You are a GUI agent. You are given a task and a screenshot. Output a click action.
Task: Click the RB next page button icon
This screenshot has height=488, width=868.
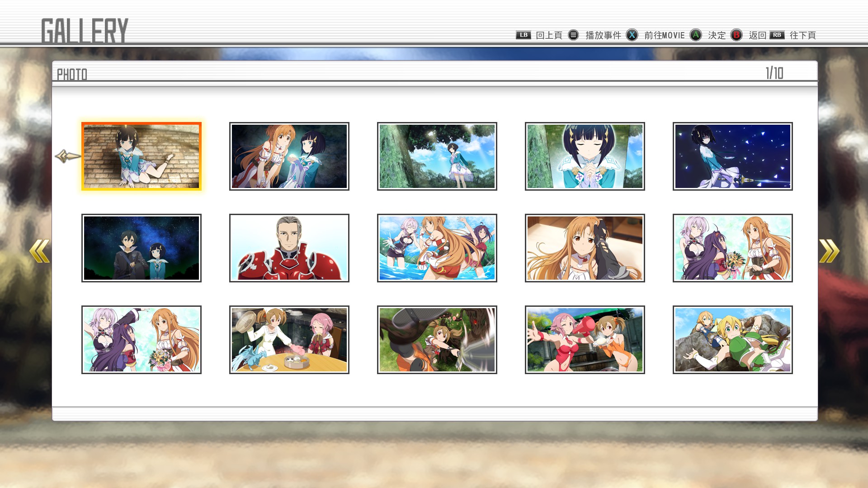[777, 35]
